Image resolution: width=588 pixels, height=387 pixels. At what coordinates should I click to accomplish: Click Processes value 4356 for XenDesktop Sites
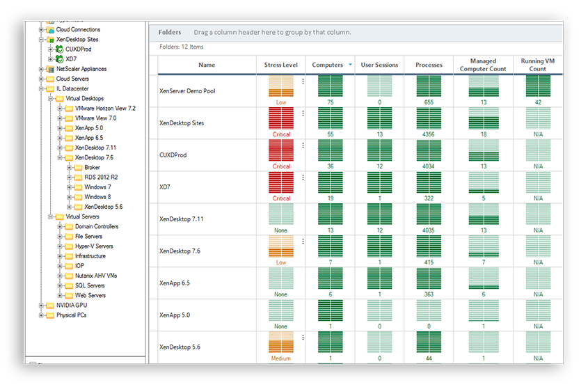(429, 134)
